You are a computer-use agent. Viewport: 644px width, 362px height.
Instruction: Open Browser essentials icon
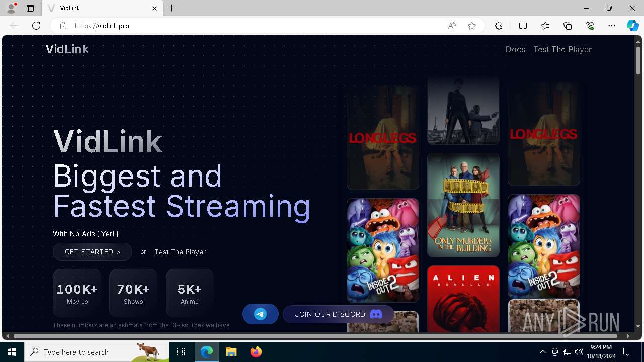pyautogui.click(x=590, y=26)
